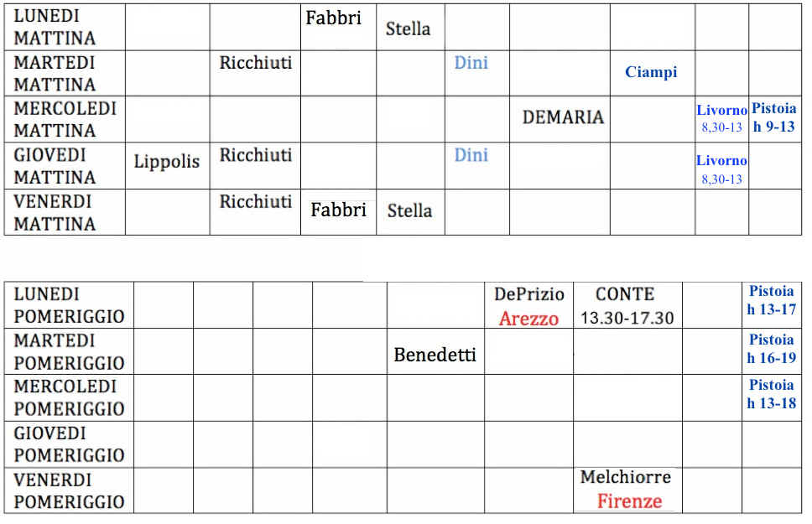Image resolution: width=812 pixels, height=524 pixels.
Task: Select the GIOVEDI MATTINA row label
Action: (55, 166)
